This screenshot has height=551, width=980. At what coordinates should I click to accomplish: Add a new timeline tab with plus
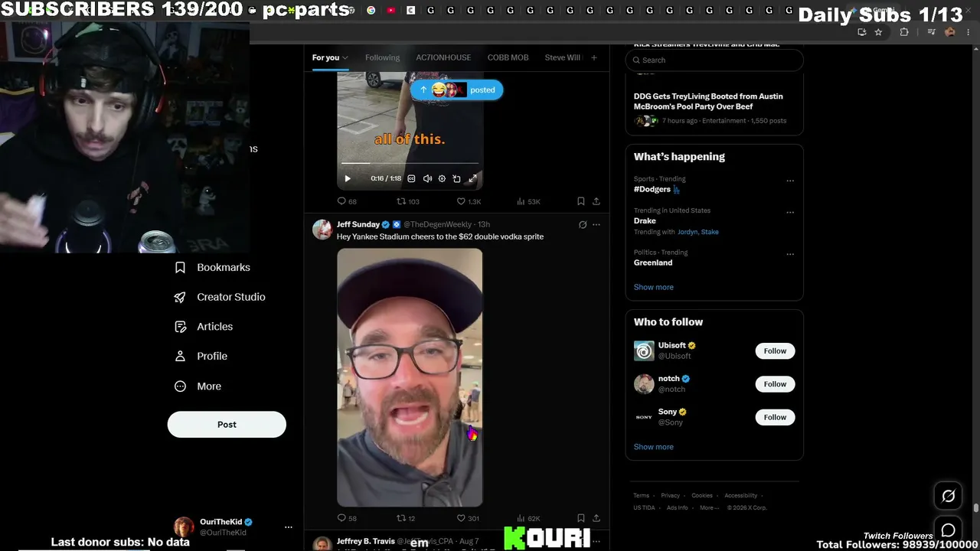tap(593, 57)
